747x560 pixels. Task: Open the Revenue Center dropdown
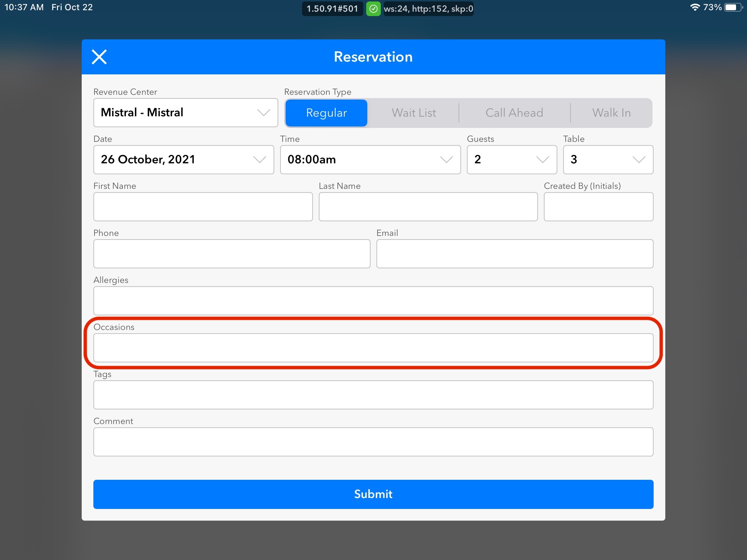(186, 113)
